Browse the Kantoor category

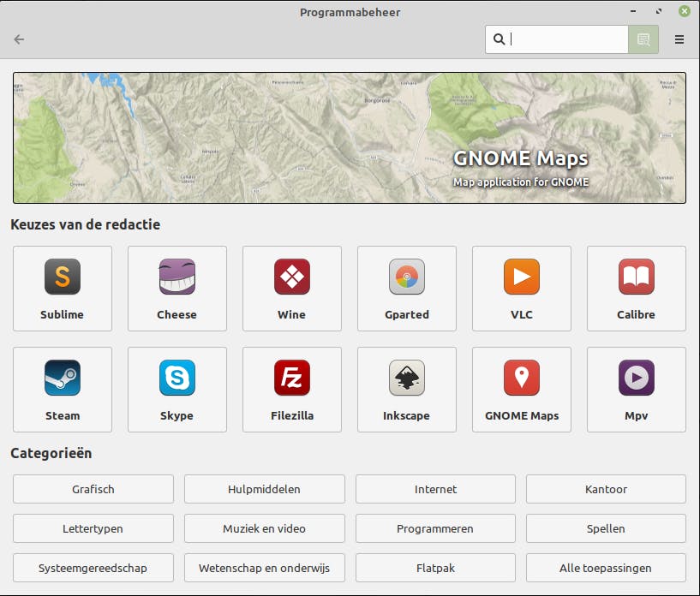click(606, 489)
